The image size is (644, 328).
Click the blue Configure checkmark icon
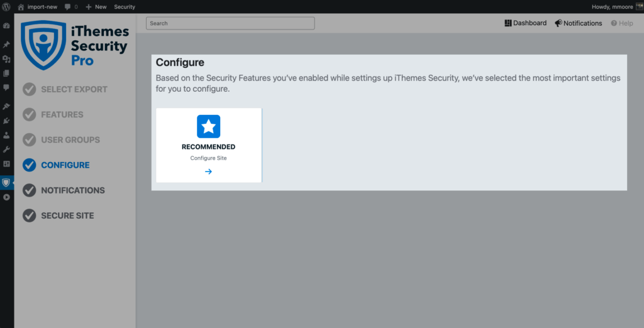pyautogui.click(x=29, y=165)
